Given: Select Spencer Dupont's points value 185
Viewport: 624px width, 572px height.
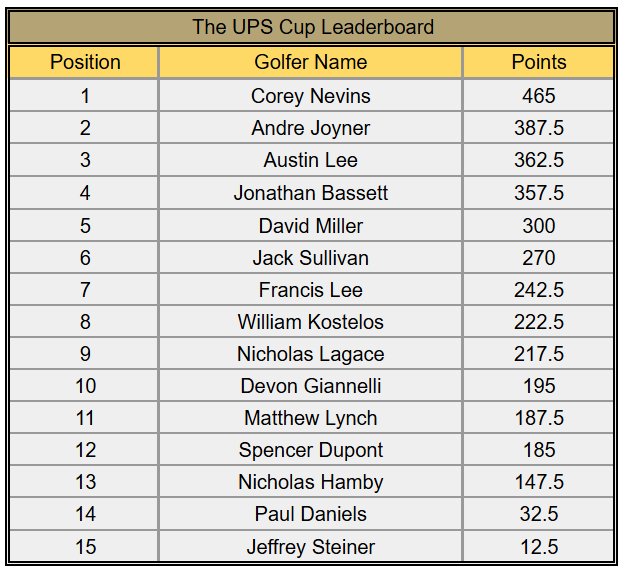Looking at the screenshot, I should 538,450.
